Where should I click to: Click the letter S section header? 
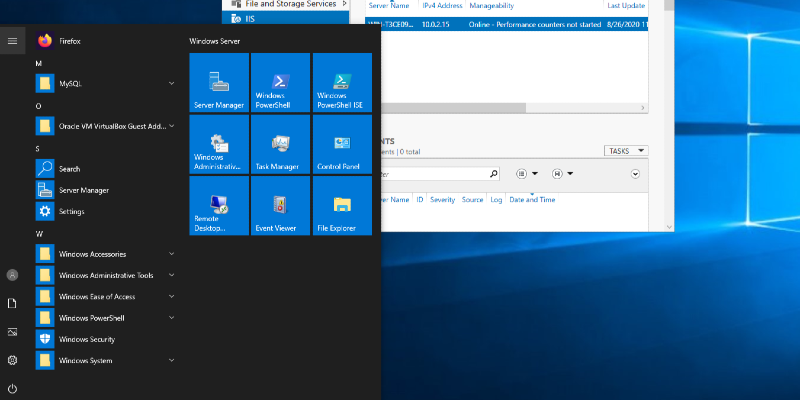[38, 149]
